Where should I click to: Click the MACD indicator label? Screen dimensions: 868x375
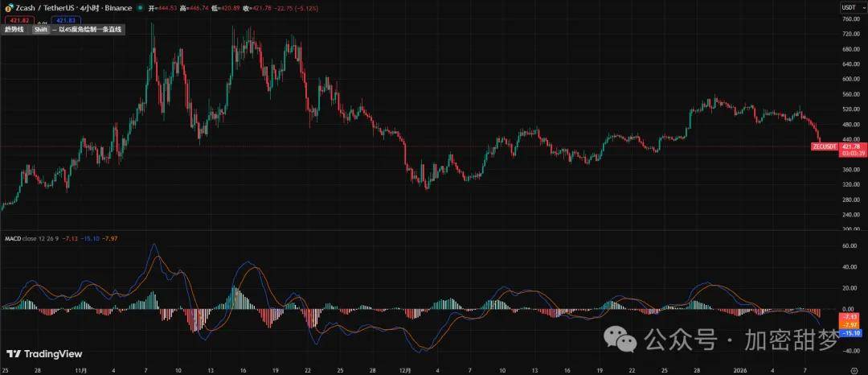click(x=12, y=238)
